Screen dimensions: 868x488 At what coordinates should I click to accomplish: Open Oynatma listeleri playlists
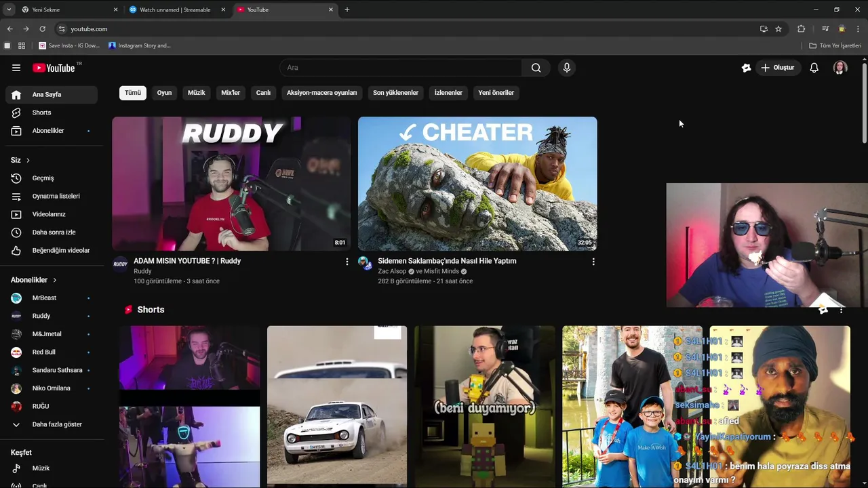tap(52, 197)
